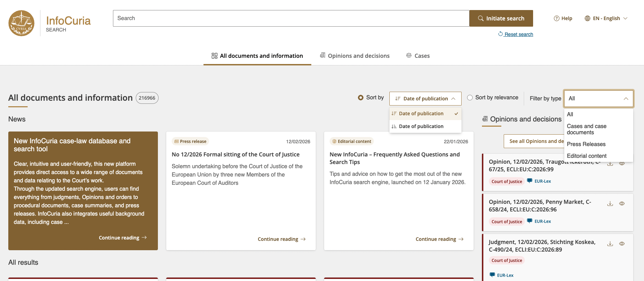Image resolution: width=644 pixels, height=281 pixels.
Task: Choose Press Releases filter option
Action: (586, 144)
